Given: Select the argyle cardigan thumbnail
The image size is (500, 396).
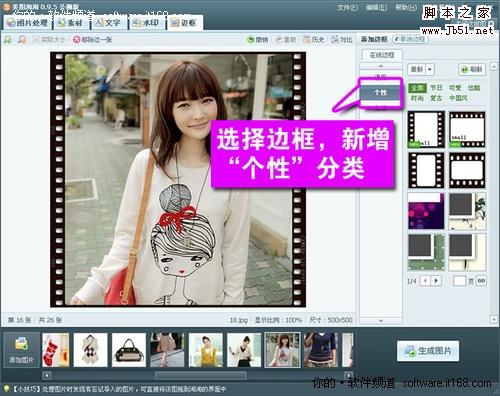Looking at the screenshot, I should (91, 350).
